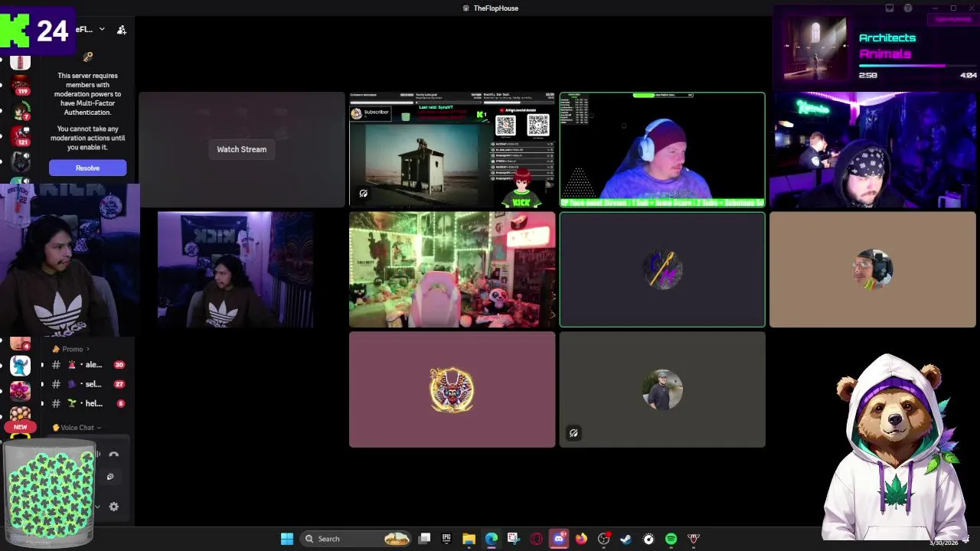Switch to Discord in the taskbar
The height and width of the screenshot is (551, 980).
[x=559, y=539]
